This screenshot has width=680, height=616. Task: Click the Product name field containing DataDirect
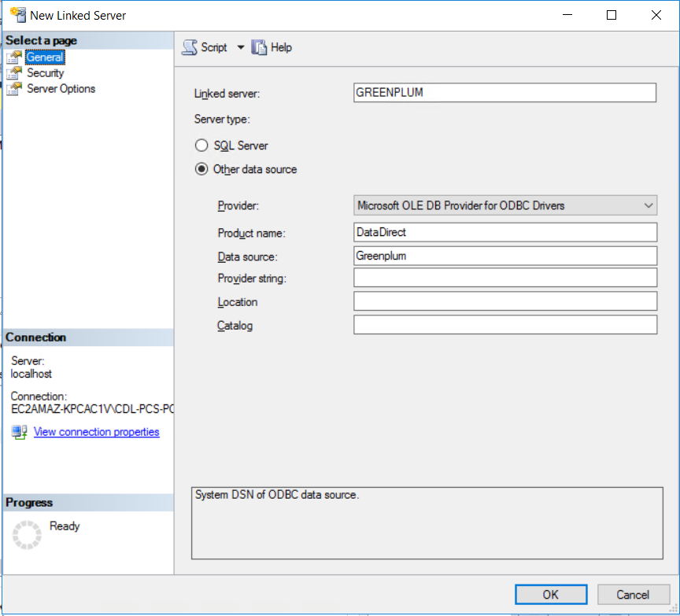[x=505, y=232]
